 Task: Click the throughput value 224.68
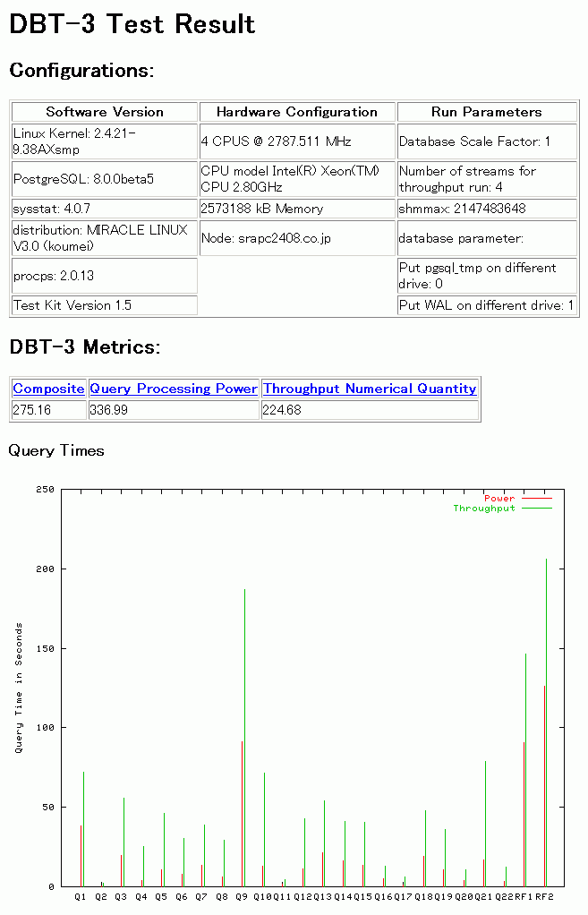(283, 410)
